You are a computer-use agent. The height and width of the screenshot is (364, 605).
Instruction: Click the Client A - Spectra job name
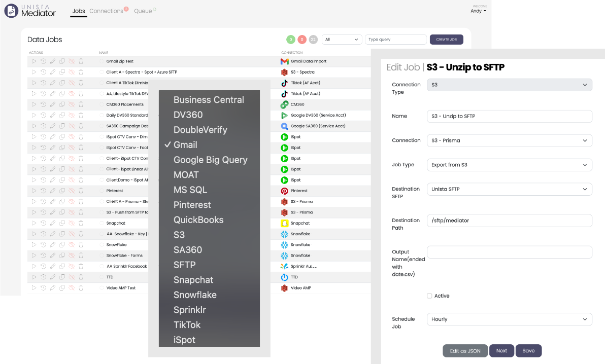(142, 72)
